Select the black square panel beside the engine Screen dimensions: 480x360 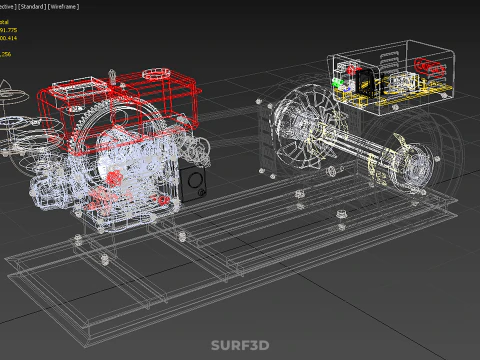(193, 183)
